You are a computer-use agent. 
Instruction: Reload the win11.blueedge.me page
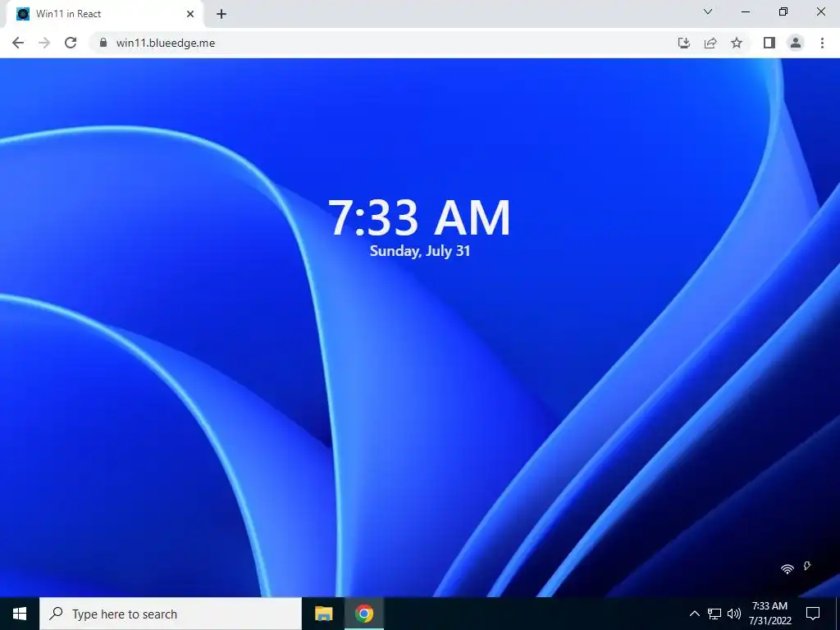pyautogui.click(x=71, y=43)
